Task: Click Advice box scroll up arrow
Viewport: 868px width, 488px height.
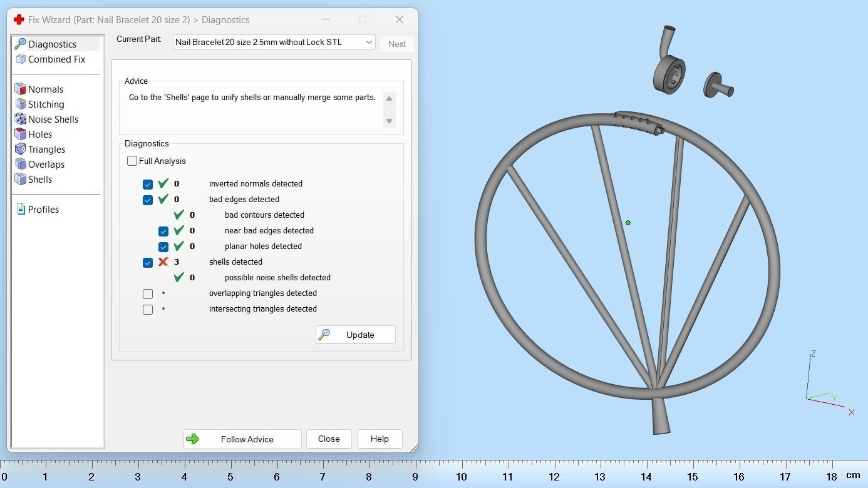Action: 389,99
